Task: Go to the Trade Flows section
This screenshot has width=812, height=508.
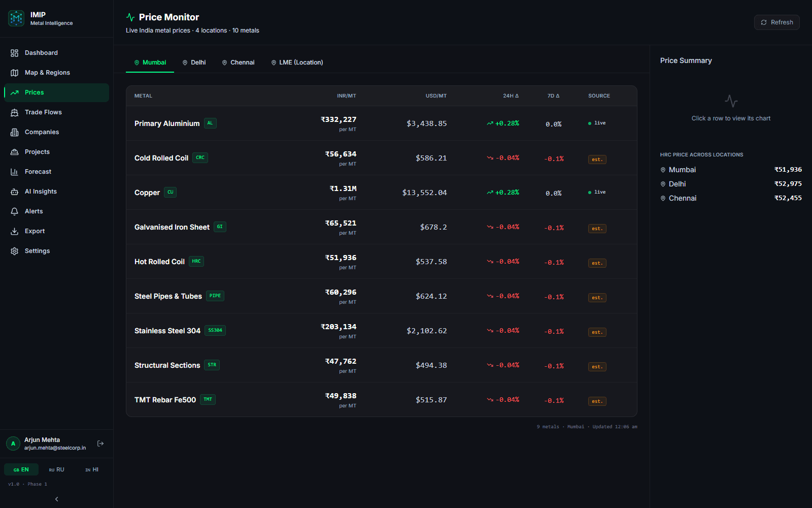Action: point(56,112)
